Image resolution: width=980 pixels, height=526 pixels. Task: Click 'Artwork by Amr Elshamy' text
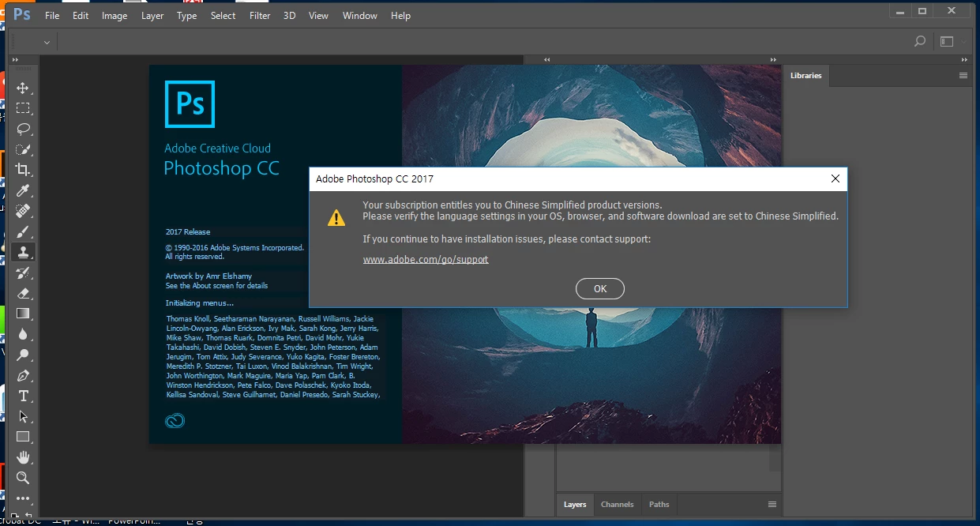pyautogui.click(x=208, y=276)
